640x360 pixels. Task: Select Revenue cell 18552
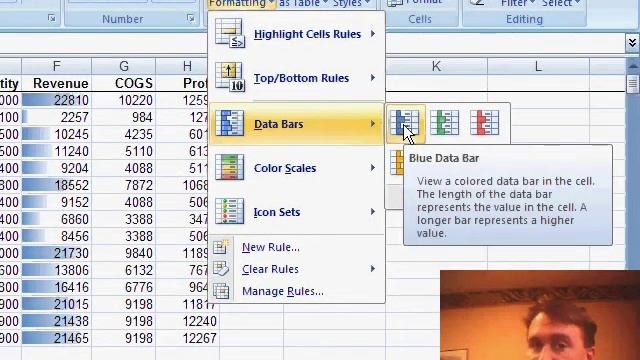(x=56, y=185)
